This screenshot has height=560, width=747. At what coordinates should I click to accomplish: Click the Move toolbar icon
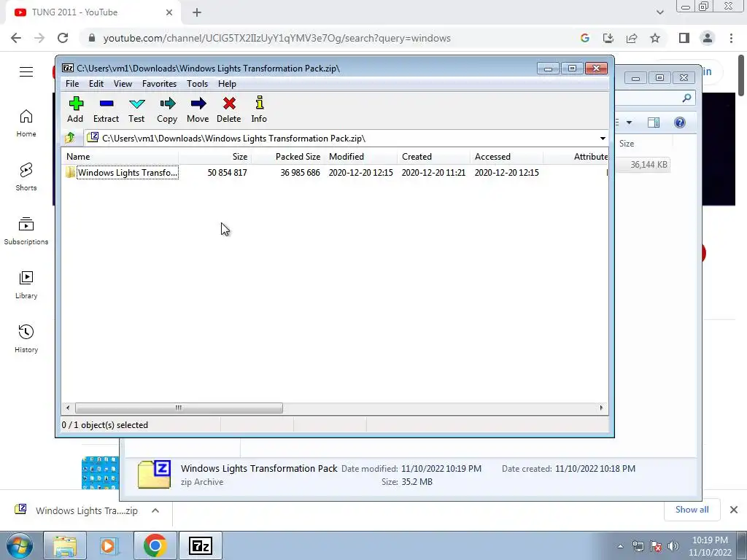tap(198, 110)
